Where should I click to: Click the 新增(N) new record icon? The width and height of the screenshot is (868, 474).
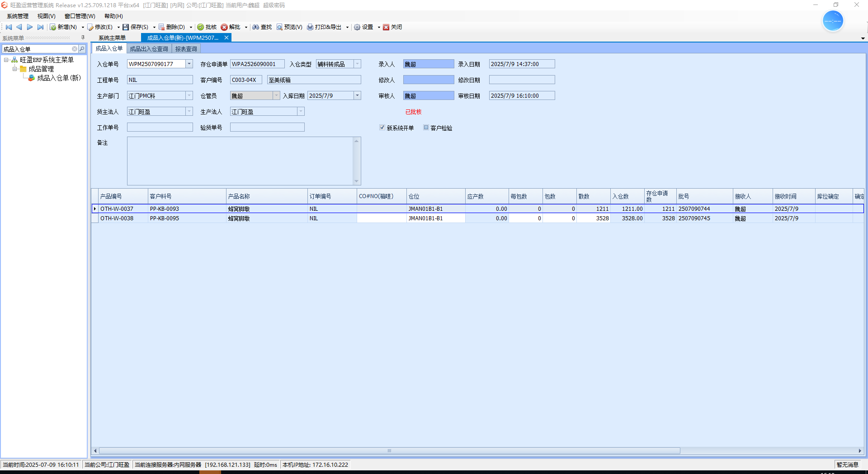tap(53, 27)
